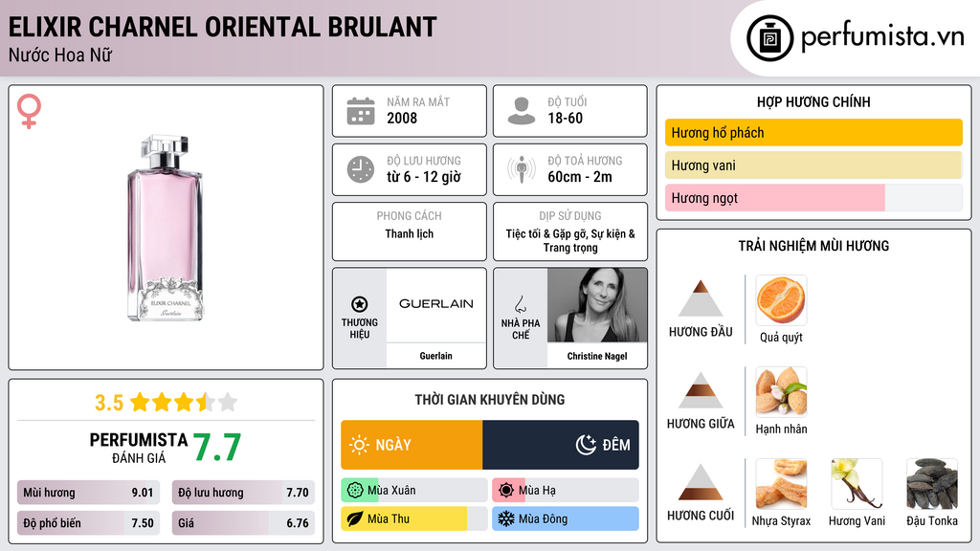Click the title Elixir Charnel Oriental Brulant
The image size is (980, 551).
pyautogui.click(x=222, y=28)
